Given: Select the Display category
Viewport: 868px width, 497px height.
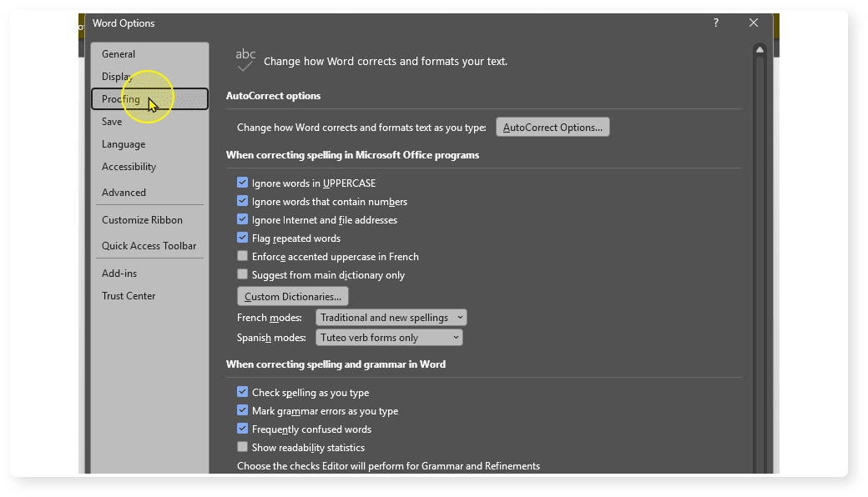Looking at the screenshot, I should (x=149, y=77).
